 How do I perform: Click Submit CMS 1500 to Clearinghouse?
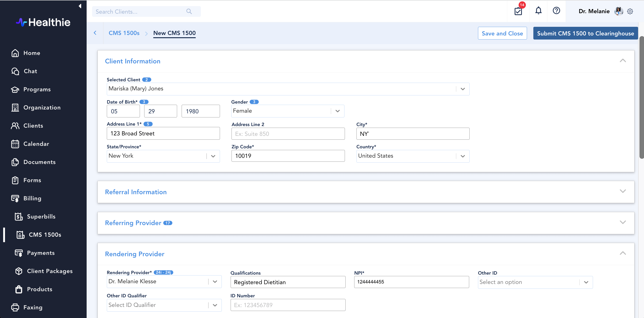(x=585, y=33)
